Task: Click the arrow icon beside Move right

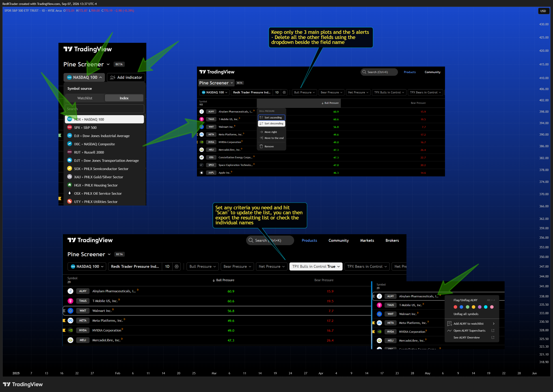Action: click(261, 132)
